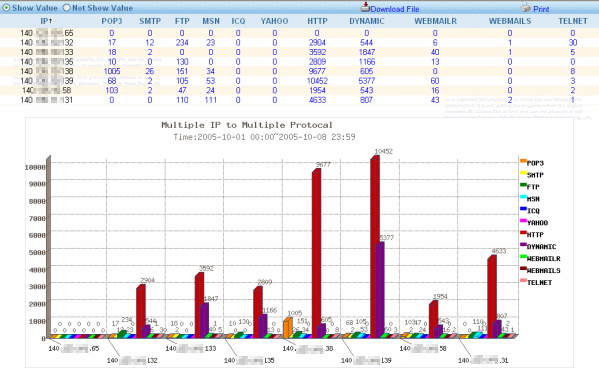This screenshot has height=371, width=599.
Task: Click DYNAMIC value 5377 in table
Action: pos(367,81)
